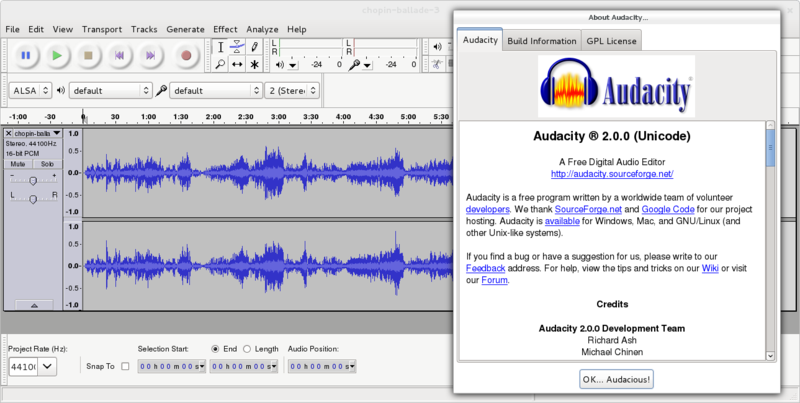Open the View menu
The height and width of the screenshot is (403, 800).
pos(63,29)
